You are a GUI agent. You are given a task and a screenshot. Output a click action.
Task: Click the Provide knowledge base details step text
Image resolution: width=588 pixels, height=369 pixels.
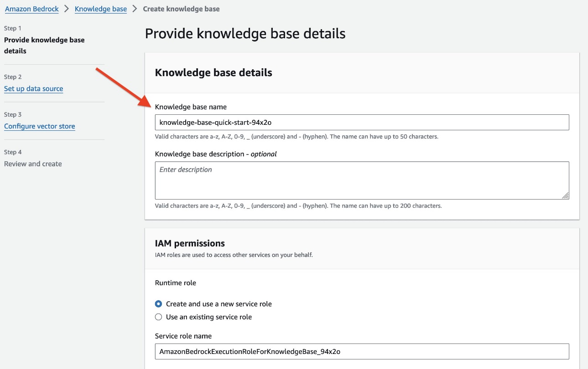44,46
